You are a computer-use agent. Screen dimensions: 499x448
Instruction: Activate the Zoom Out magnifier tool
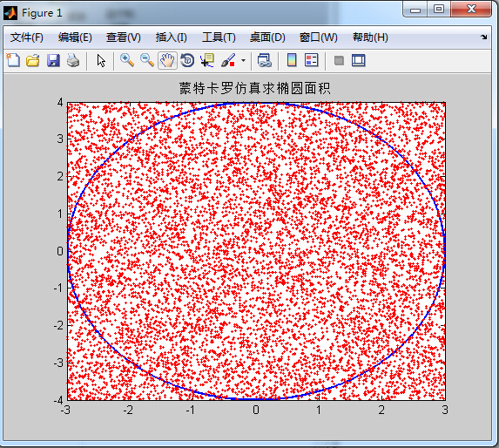pyautogui.click(x=147, y=60)
